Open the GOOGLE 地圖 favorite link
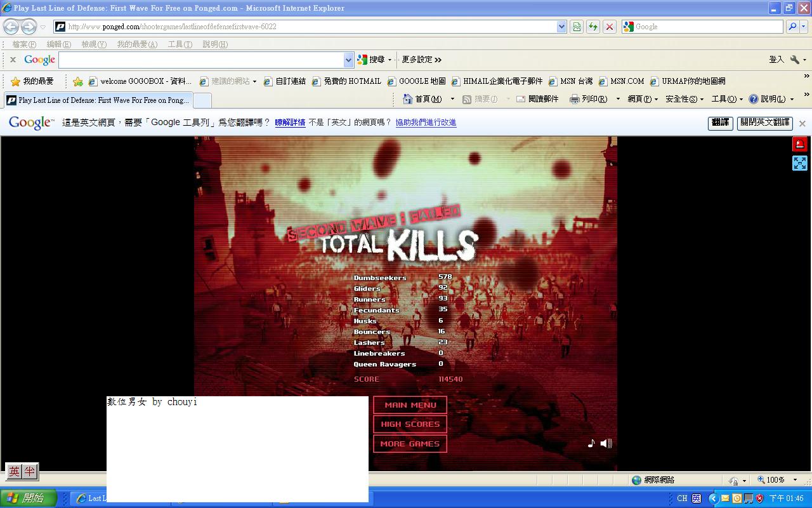Viewport: 812px width, 508px height. [416, 81]
